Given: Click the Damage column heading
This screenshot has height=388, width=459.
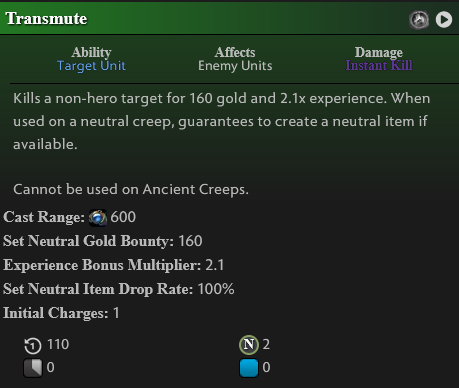Looking at the screenshot, I should [379, 52].
